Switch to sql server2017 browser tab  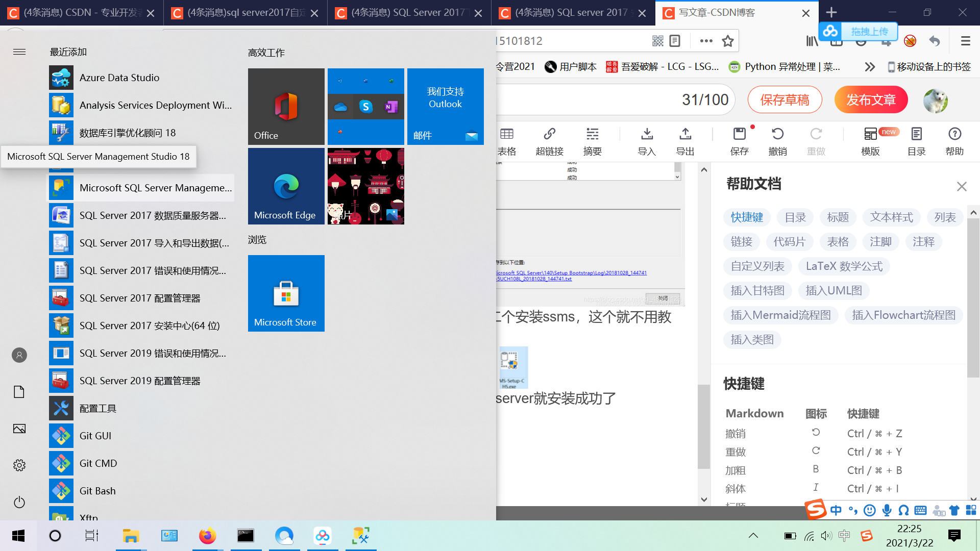[246, 13]
